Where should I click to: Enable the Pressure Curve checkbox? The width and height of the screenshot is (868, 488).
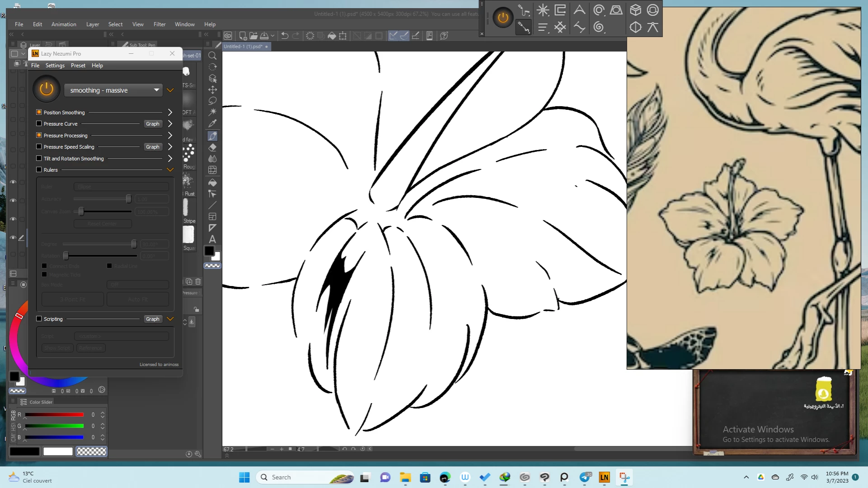39,123
